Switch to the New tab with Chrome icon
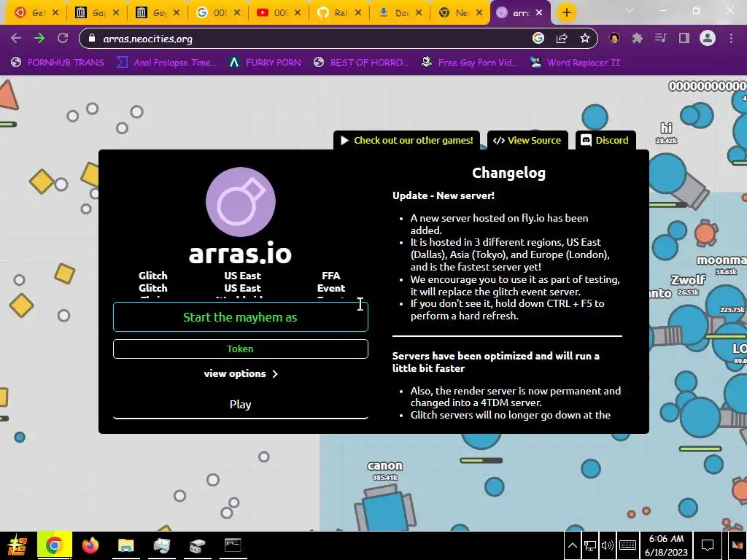This screenshot has width=747, height=560. coord(460,13)
